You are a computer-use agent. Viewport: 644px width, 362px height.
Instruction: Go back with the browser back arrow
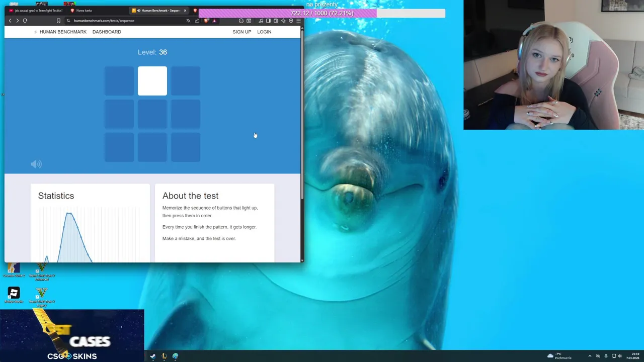tap(10, 21)
